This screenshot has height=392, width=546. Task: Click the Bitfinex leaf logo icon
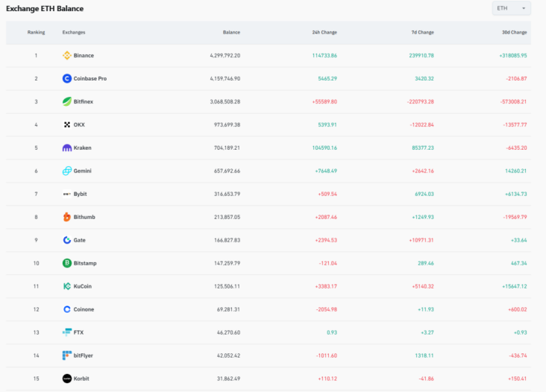67,101
